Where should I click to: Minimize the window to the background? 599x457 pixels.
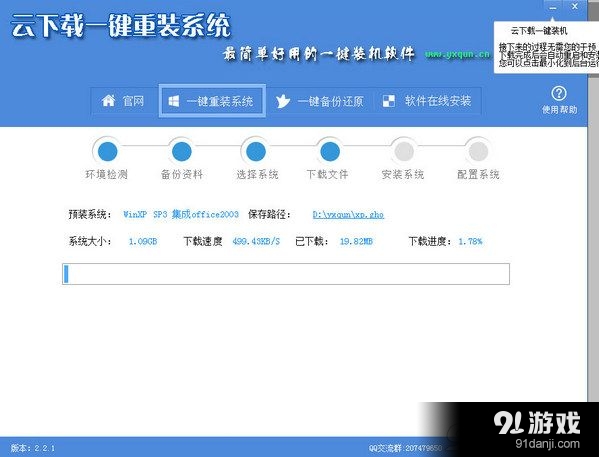pyautogui.click(x=553, y=7)
